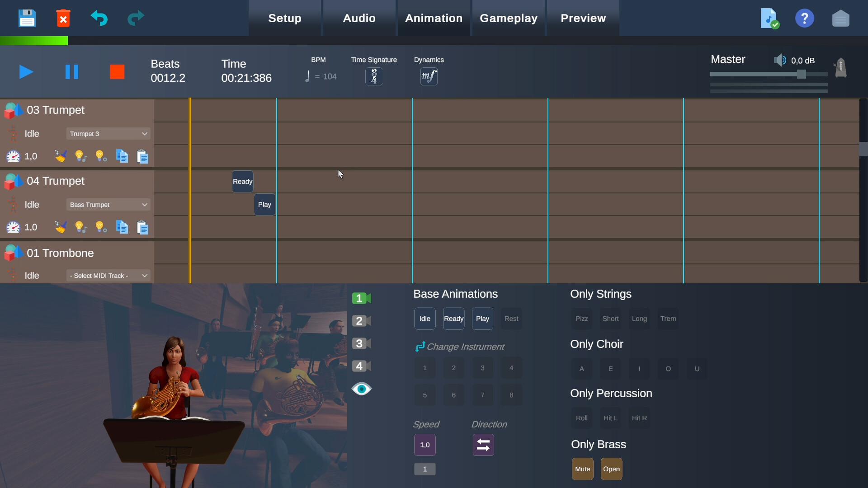Mute all brass instruments
Screen dimensions: 868x488
coord(582,469)
